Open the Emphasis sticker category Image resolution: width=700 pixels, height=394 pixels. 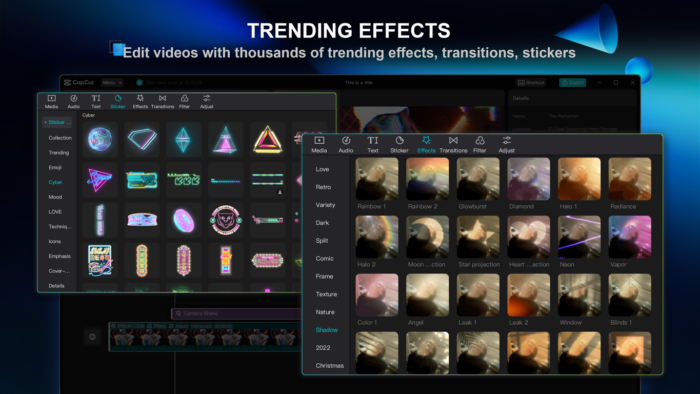(59, 256)
